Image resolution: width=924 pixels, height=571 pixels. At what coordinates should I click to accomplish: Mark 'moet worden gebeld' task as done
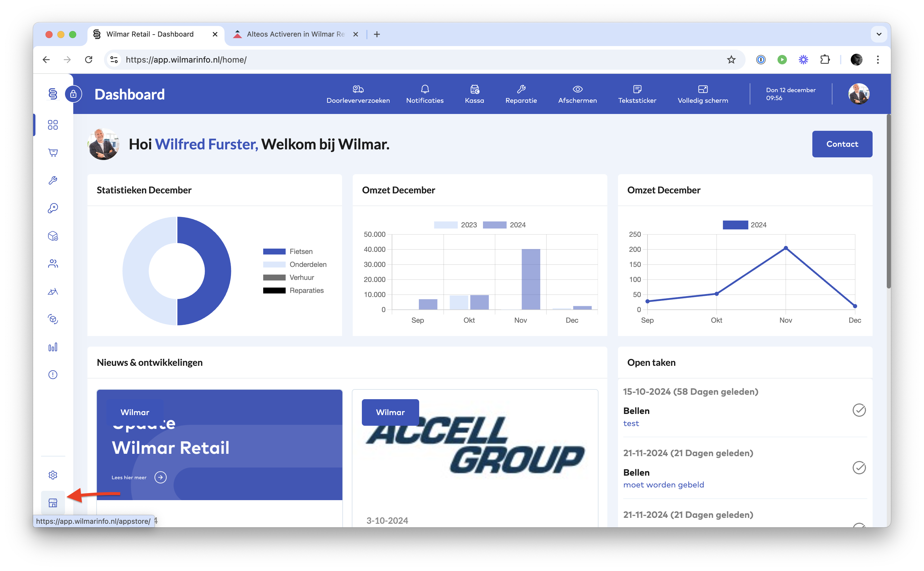[x=859, y=468]
